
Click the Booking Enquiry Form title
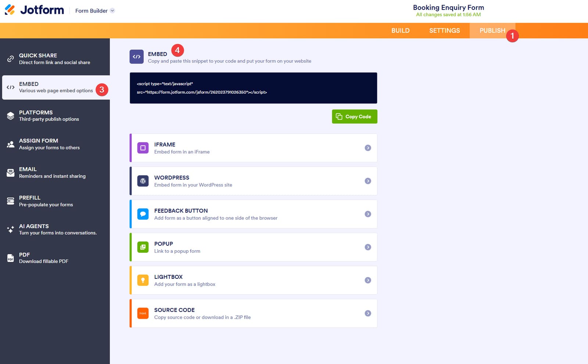coord(448,7)
